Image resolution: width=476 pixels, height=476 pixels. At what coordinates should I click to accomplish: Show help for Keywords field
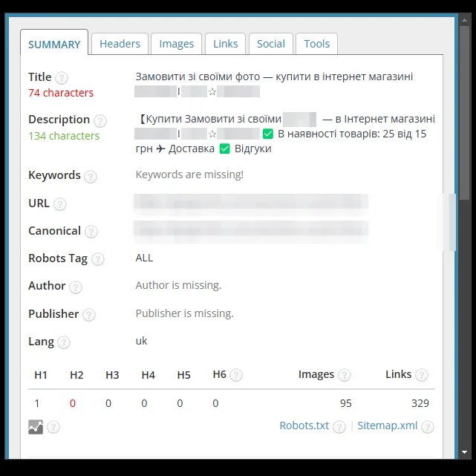pos(91,177)
